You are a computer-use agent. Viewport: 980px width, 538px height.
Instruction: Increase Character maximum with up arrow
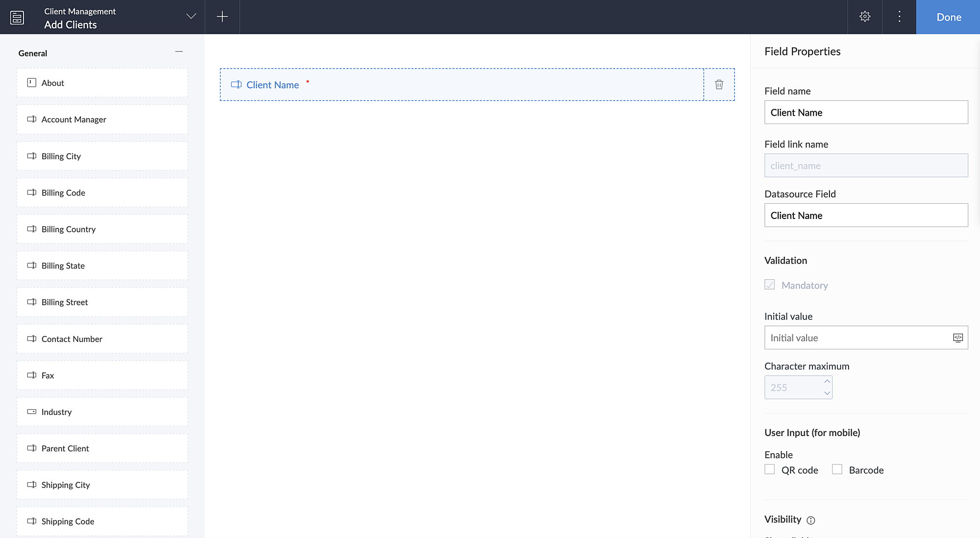827,381
